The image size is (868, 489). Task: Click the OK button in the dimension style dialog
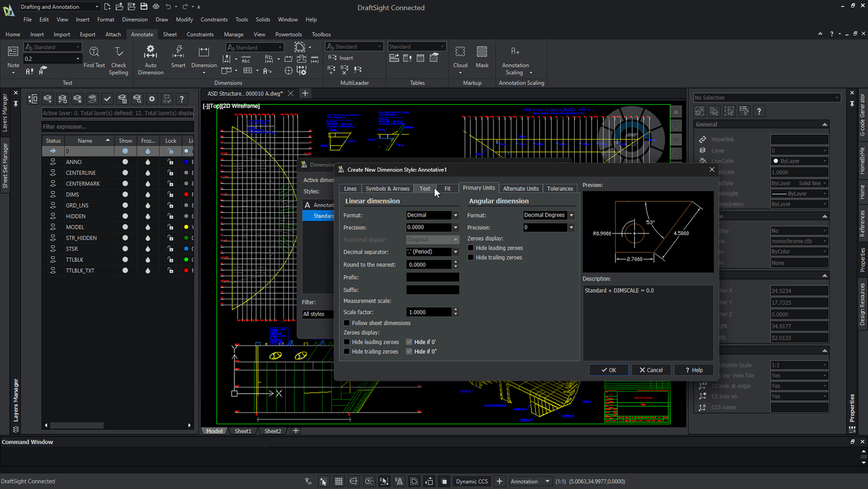pos(608,369)
